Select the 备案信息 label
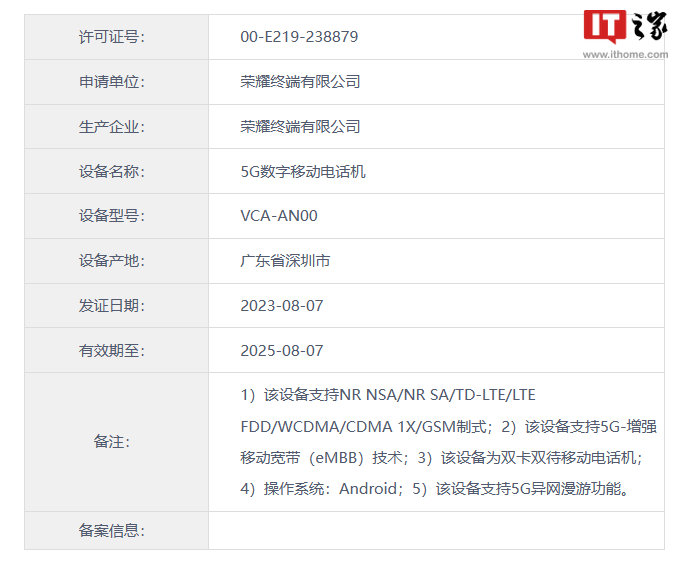This screenshot has width=678, height=569. coord(112,531)
